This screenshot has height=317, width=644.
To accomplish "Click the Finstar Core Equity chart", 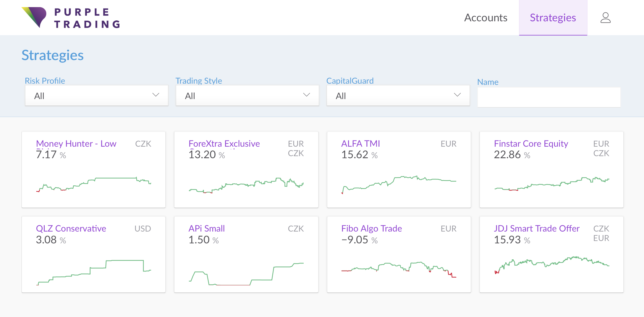I will point(551,184).
